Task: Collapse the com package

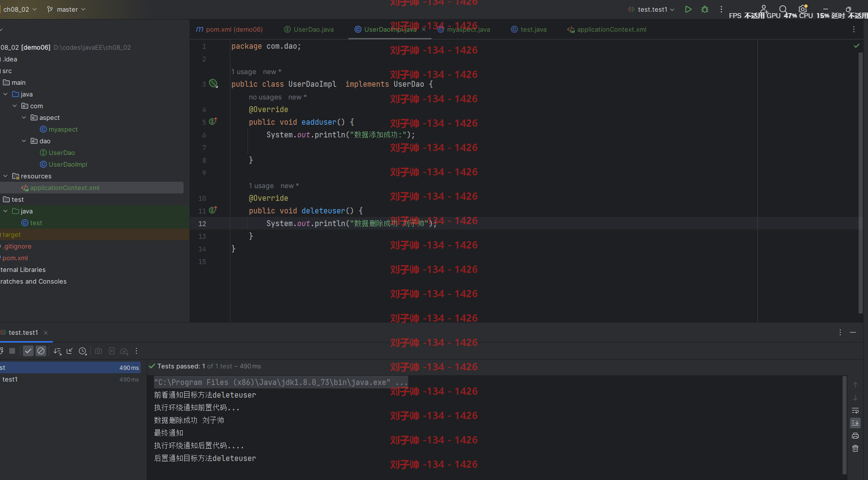Action: coord(15,106)
